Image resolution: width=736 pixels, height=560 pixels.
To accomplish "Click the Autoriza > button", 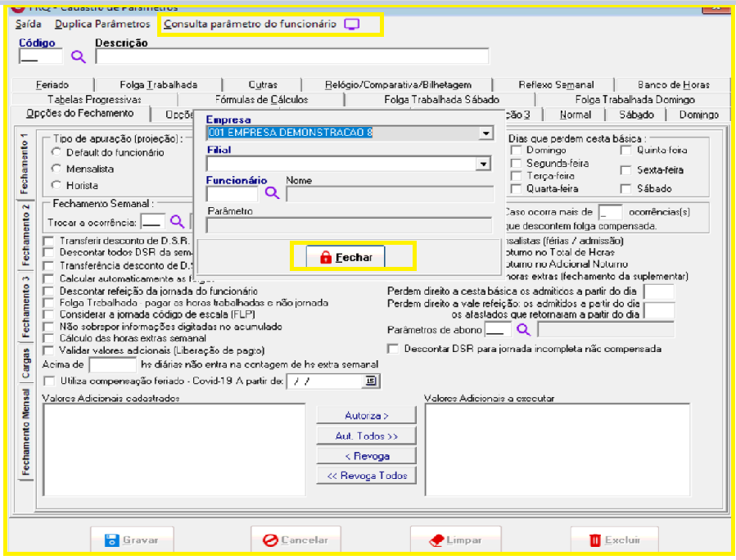I will pos(367,415).
